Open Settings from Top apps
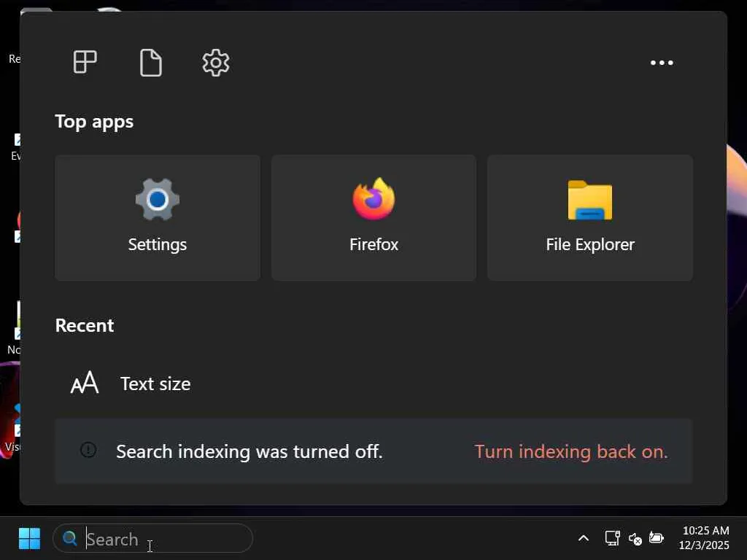This screenshot has width=747, height=560. coord(158,217)
